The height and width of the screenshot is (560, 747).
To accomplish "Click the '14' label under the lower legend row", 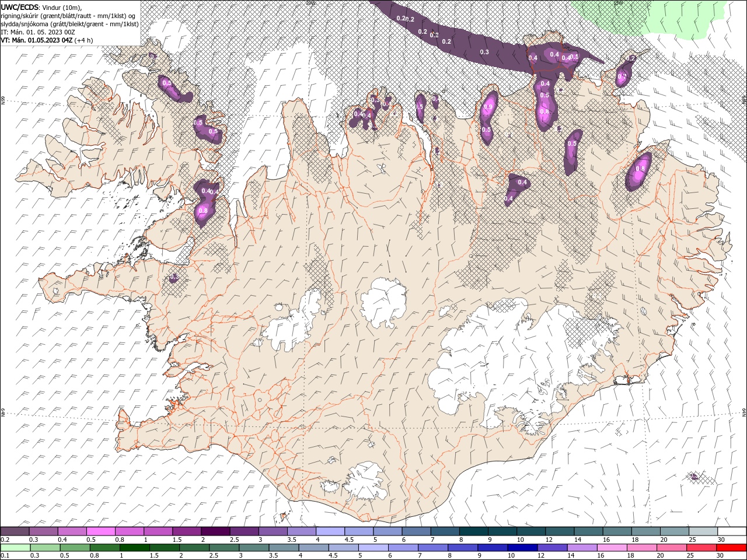I will pyautogui.click(x=571, y=555).
